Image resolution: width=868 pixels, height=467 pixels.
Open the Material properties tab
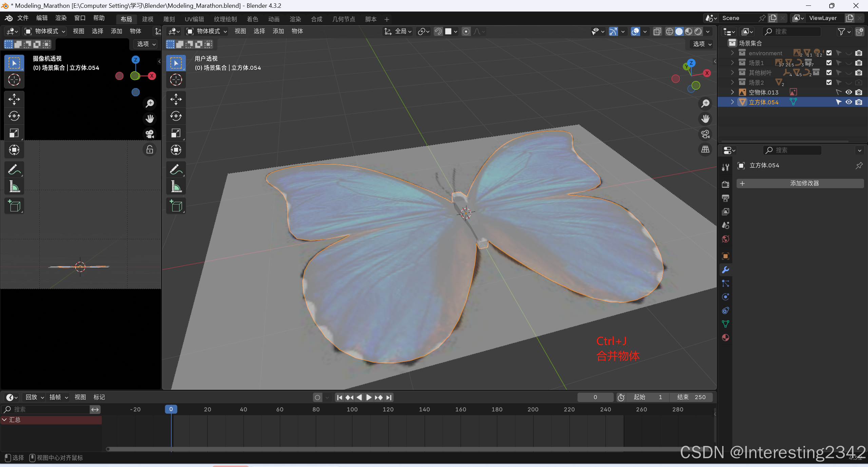point(726,338)
